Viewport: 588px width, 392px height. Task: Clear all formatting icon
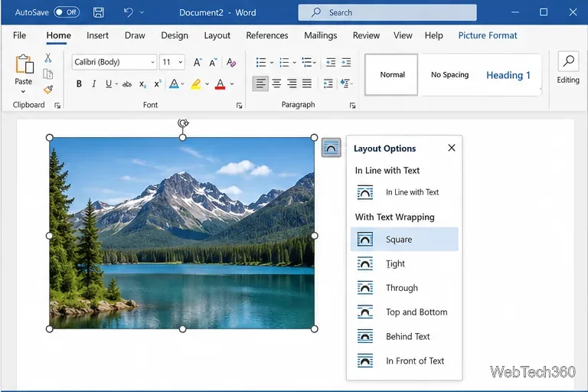231,62
